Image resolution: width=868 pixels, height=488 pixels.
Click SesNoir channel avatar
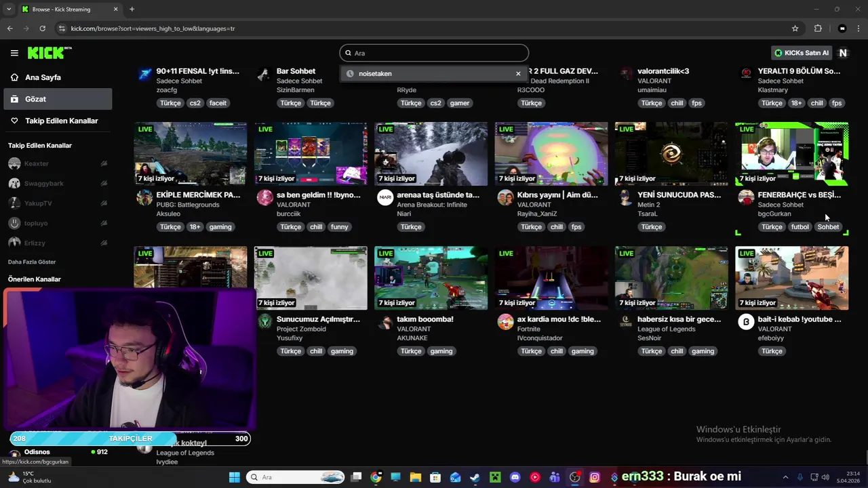[626, 321]
